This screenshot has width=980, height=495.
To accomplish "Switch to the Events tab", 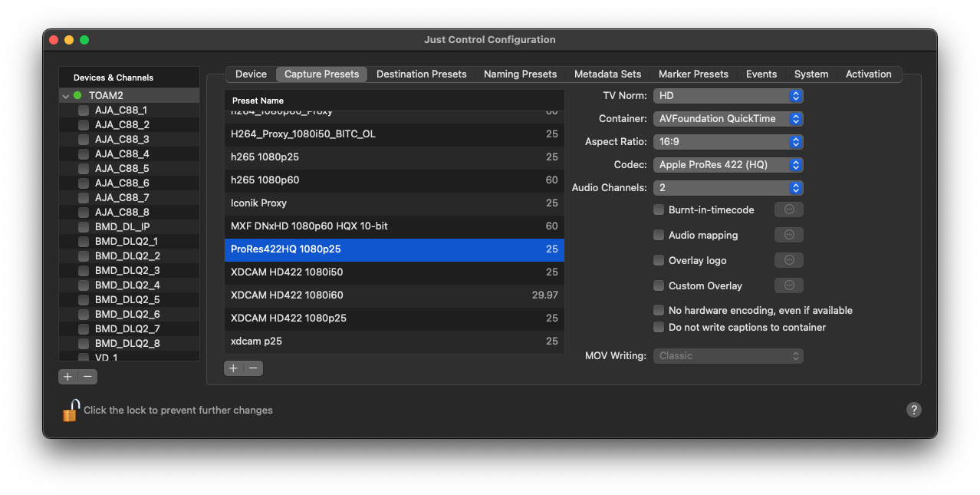I will click(761, 74).
